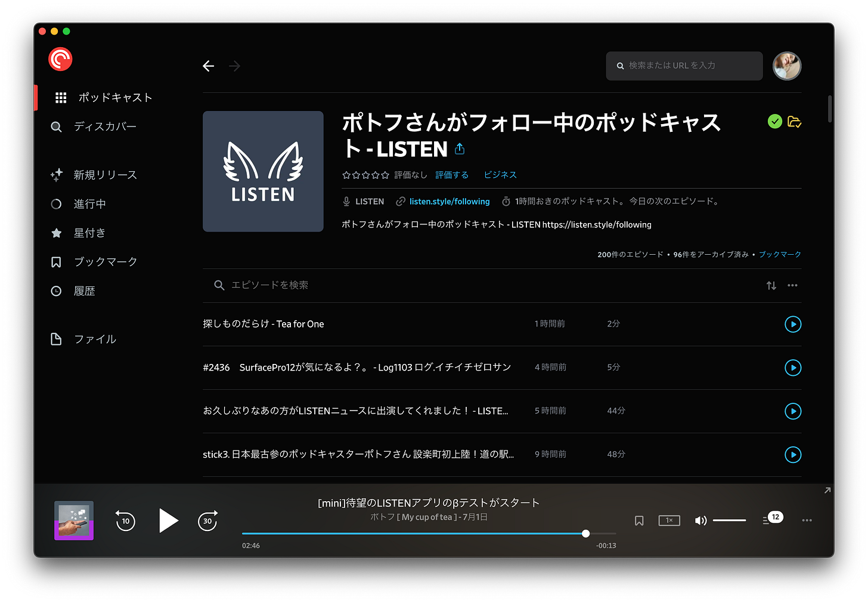Image resolution: width=868 pixels, height=602 pixels.
Task: Click the Pocket Casts logo
Action: [60, 59]
